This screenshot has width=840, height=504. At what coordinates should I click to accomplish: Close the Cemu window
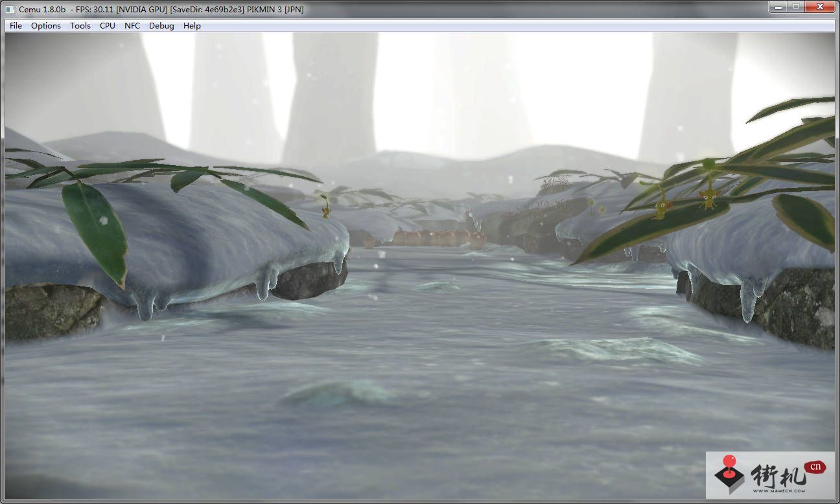tap(819, 6)
